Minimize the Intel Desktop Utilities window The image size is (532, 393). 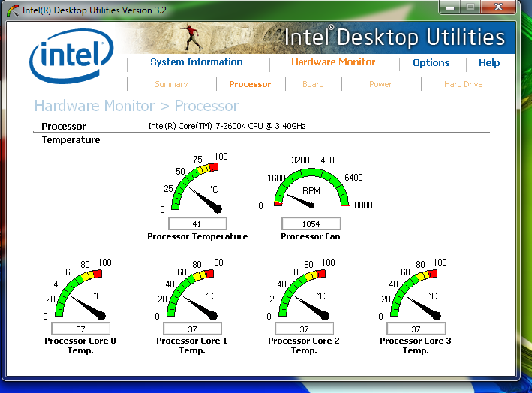[450, 7]
